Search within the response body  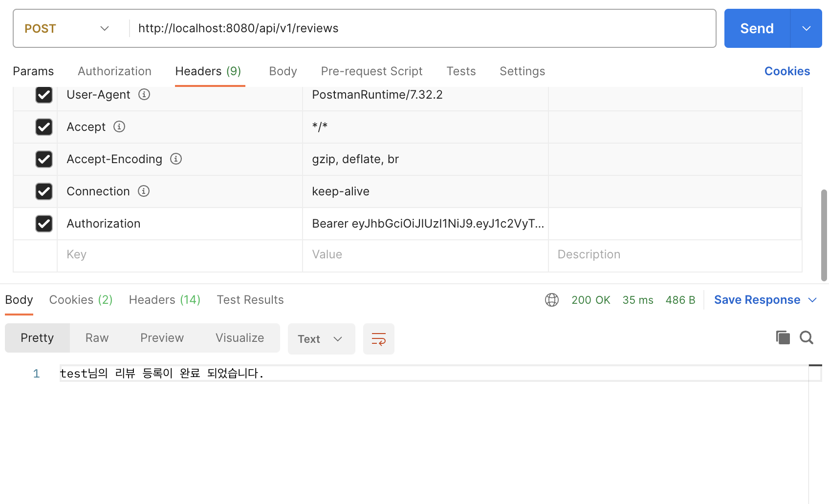tap(807, 337)
